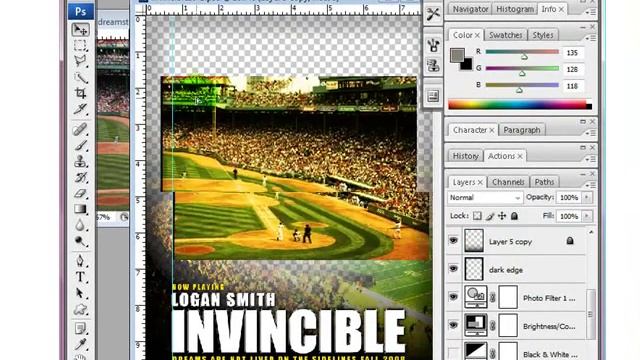The height and width of the screenshot is (360, 640).
Task: Hide the Layer 5 copy layer
Action: (453, 241)
